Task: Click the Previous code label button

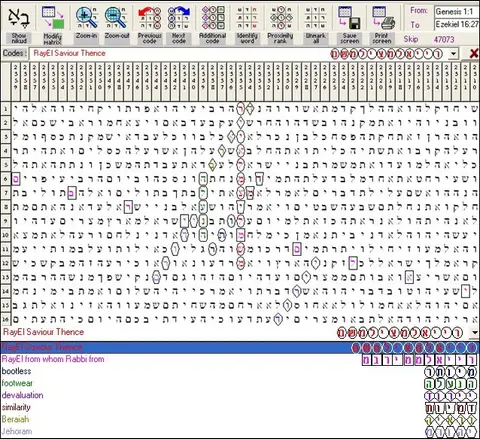Action: click(x=150, y=38)
